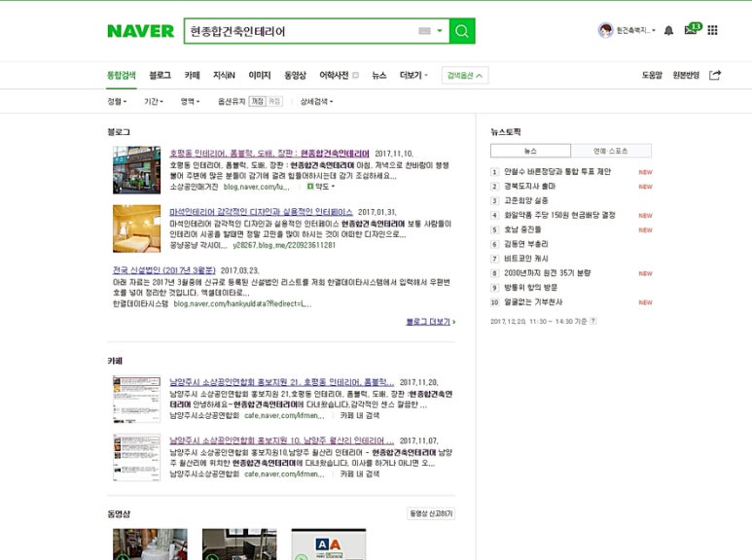Click the storefront thumbnail of first blog result
Screen dimensions: 752x560
(x=137, y=170)
